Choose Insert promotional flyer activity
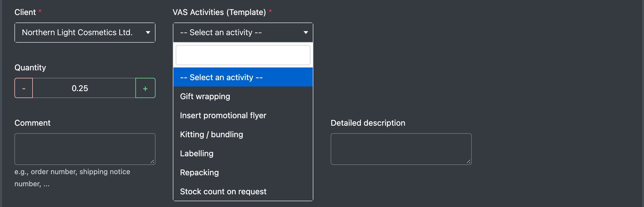The width and height of the screenshot is (644, 207). [x=243, y=115]
